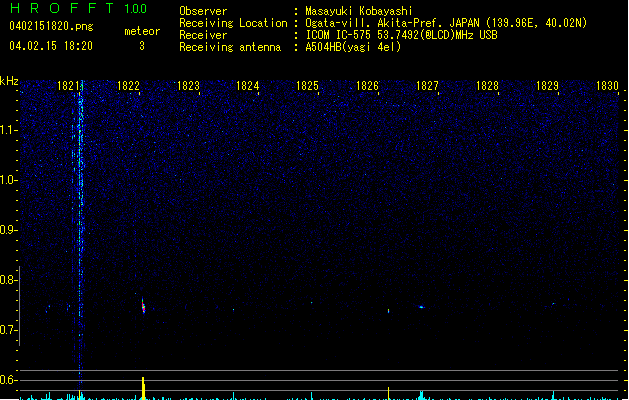Click the 1823 time axis marker
The image size is (629, 400).
click(x=188, y=86)
